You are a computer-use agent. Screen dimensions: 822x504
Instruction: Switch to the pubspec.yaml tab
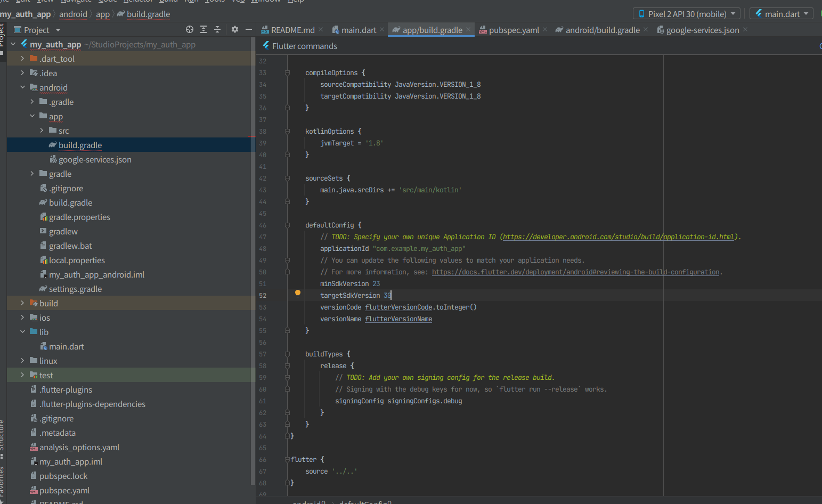tap(514, 30)
